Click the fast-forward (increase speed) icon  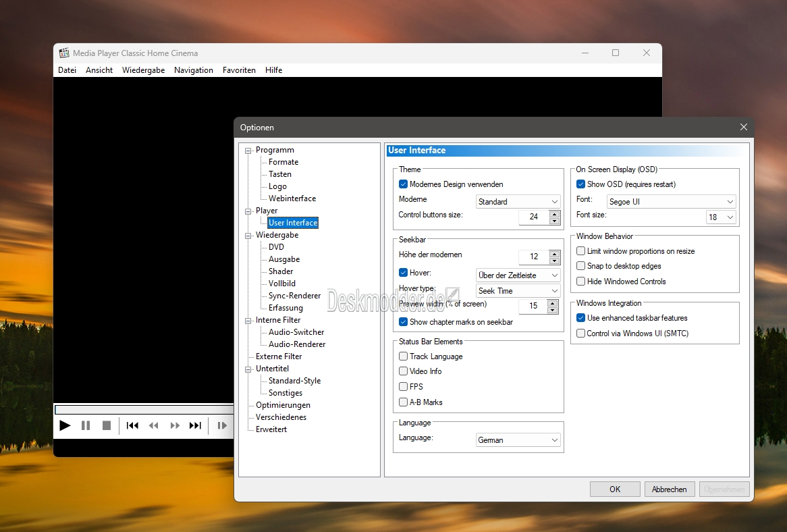pyautogui.click(x=175, y=425)
